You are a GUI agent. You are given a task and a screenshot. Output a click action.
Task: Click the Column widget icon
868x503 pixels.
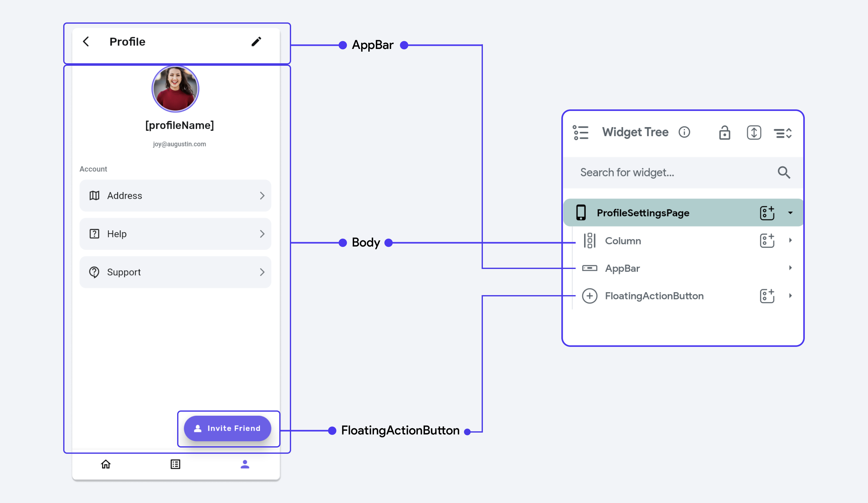tap(589, 241)
